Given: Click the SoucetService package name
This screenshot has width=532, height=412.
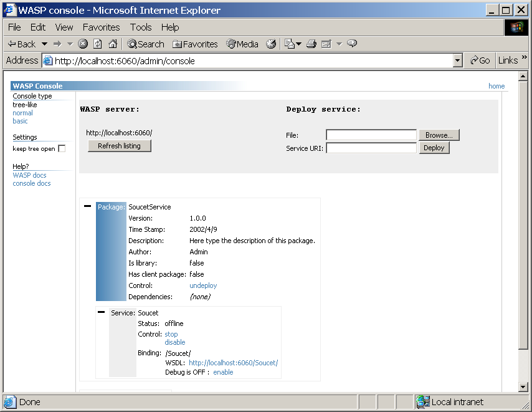Looking at the screenshot, I should [150, 207].
